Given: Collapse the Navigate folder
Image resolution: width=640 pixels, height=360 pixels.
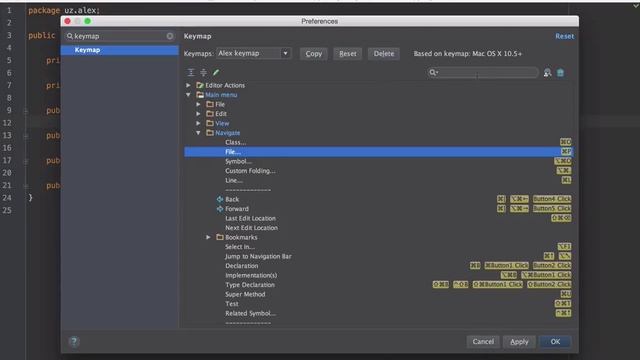Looking at the screenshot, I should (x=198, y=133).
